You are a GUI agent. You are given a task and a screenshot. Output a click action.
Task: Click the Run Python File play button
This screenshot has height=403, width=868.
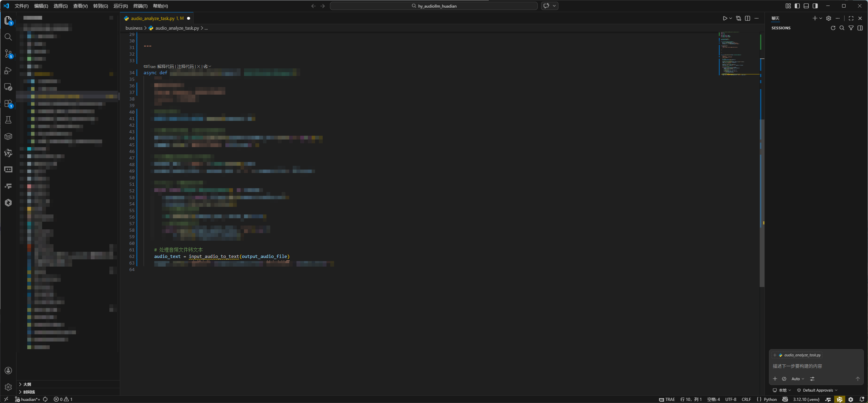click(x=725, y=18)
